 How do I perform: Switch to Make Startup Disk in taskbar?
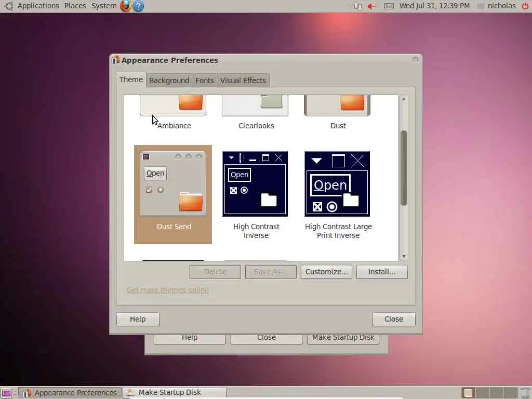[x=175, y=393]
